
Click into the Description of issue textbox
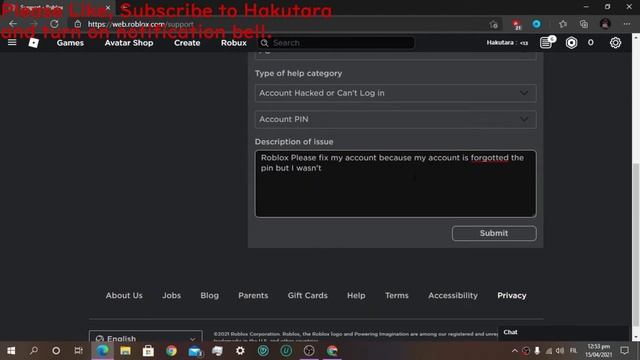coord(396,184)
